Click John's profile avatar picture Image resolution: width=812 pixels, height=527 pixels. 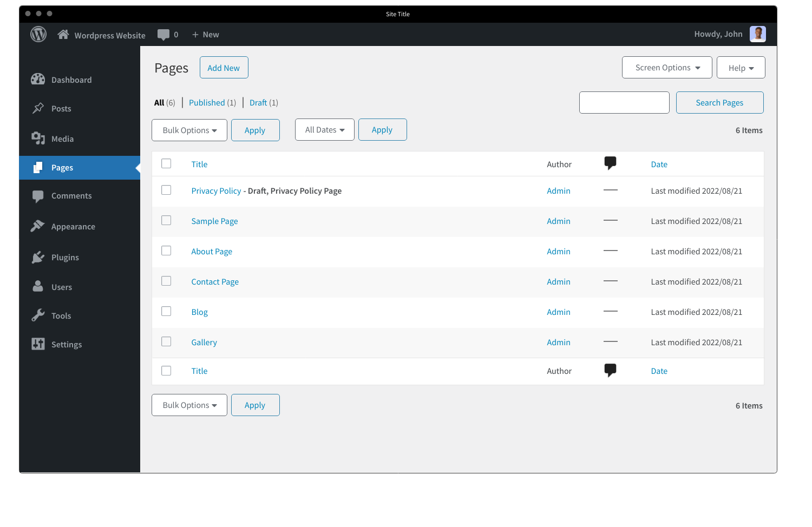[x=758, y=34]
